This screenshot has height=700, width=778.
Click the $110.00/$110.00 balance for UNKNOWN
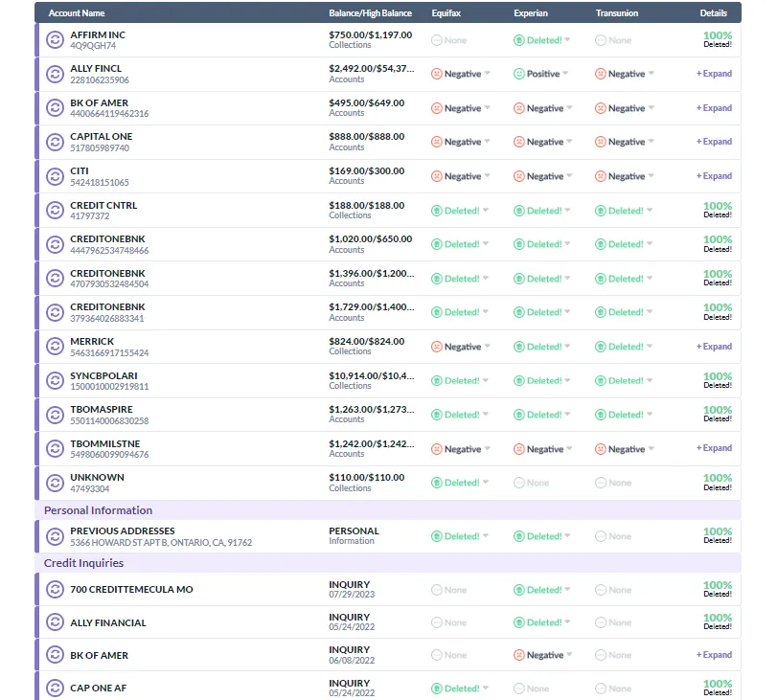coord(367,478)
